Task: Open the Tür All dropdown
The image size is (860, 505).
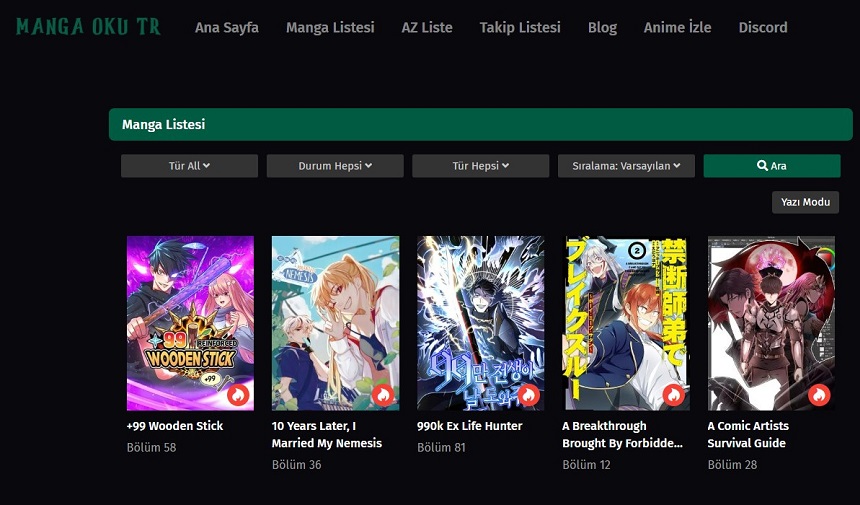Action: 189,166
